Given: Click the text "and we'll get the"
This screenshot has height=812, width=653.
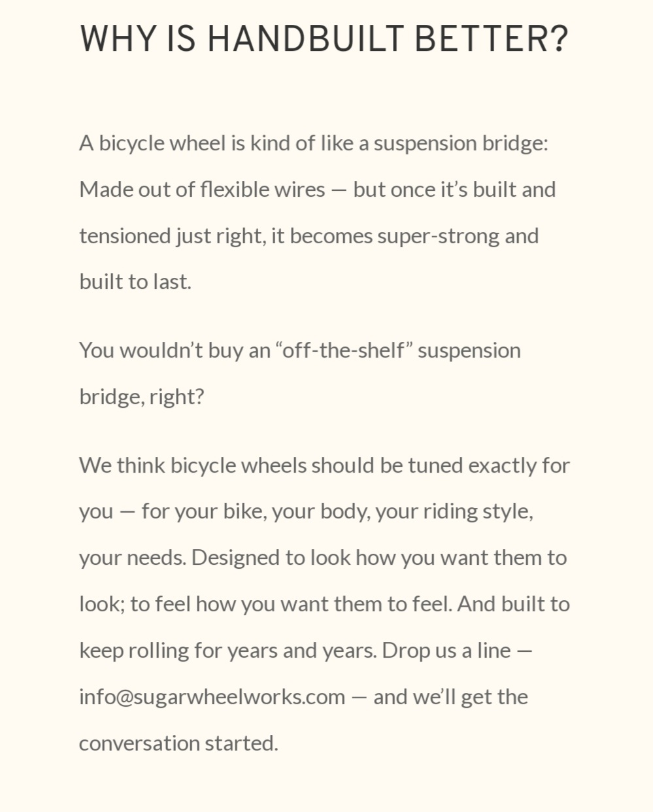Looking at the screenshot, I should click(x=450, y=697).
